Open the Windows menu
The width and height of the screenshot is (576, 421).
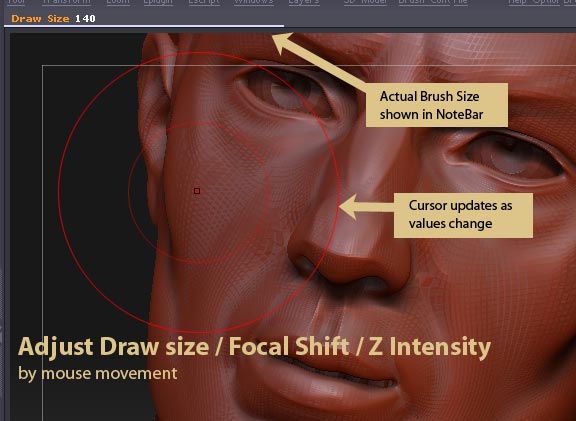pyautogui.click(x=254, y=2)
